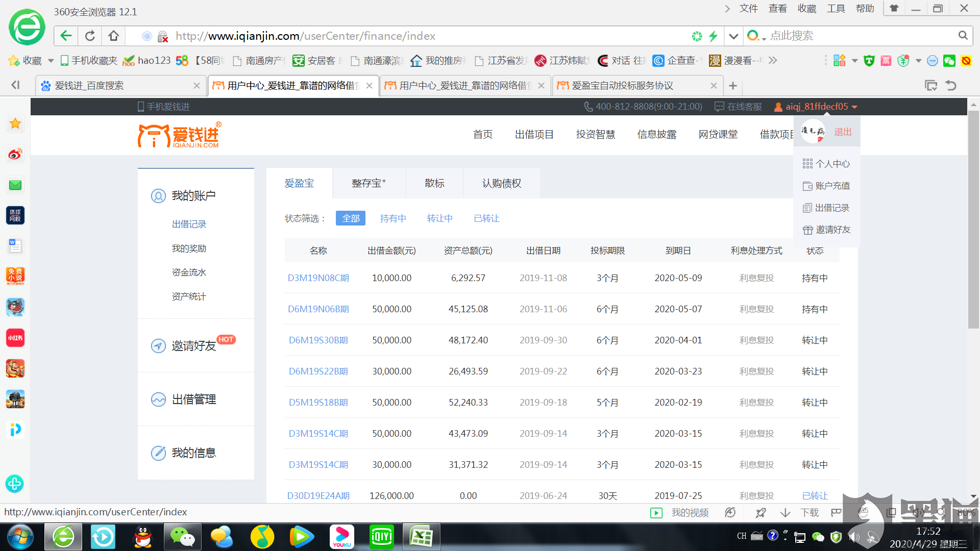This screenshot has width=980, height=551.
Task: Click 退出 to log out
Action: click(x=843, y=132)
